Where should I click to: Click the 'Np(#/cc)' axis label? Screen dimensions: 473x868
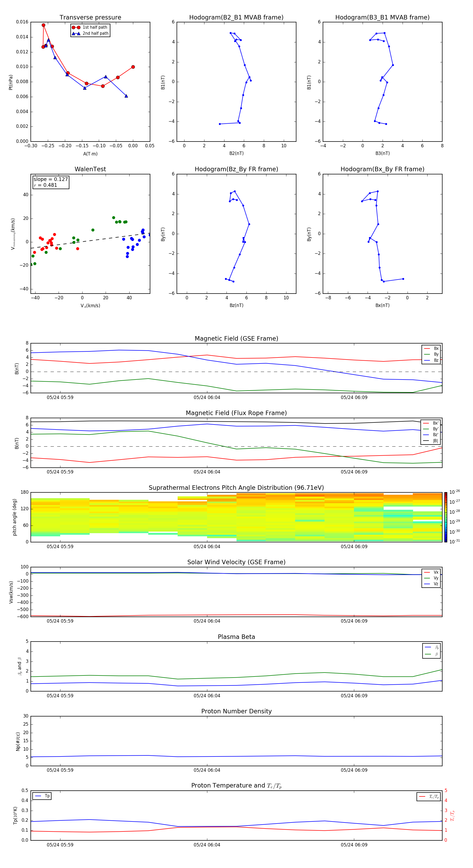[18, 741]
